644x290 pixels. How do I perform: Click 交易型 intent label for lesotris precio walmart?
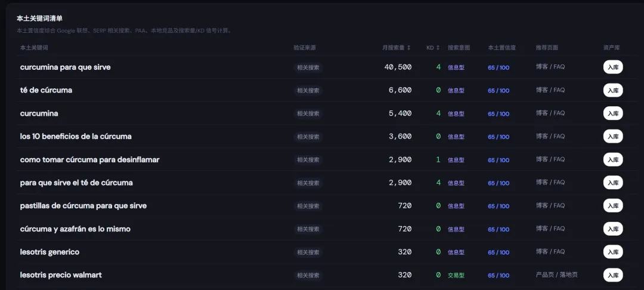tap(456, 275)
